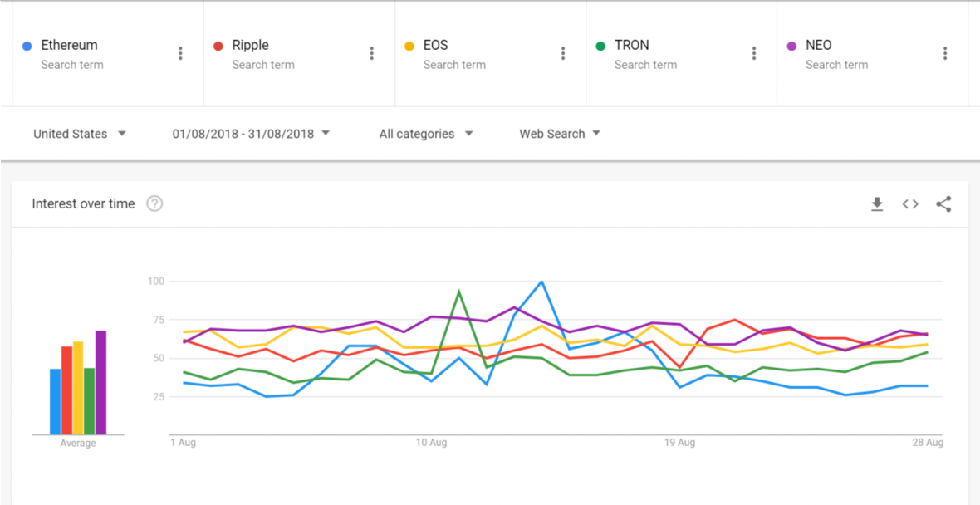Screen dimensions: 980x505
Task: Open the three-dot menu for Ripple
Action: click(x=371, y=54)
